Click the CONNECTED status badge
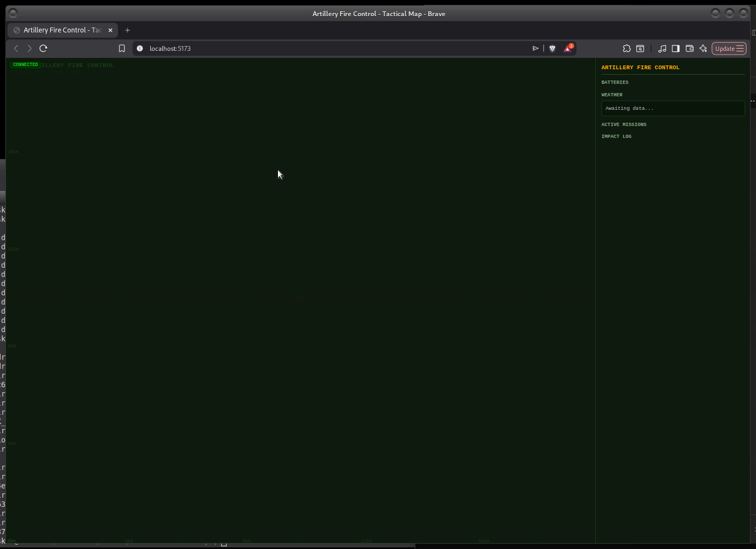 25,64
